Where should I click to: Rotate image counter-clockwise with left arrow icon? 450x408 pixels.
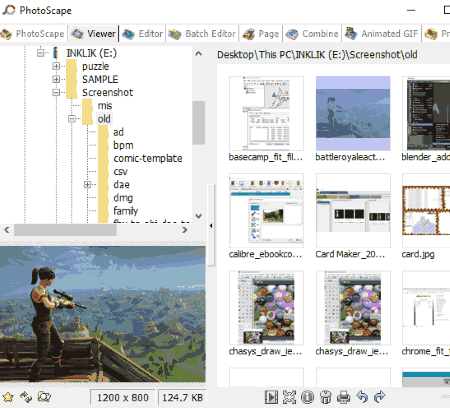tap(362, 397)
